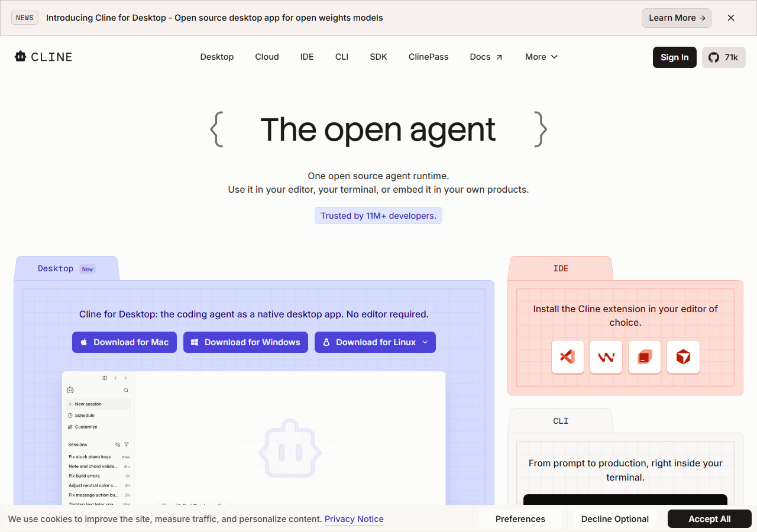Open the GitHub 71k stars button
757x532 pixels.
coord(724,57)
